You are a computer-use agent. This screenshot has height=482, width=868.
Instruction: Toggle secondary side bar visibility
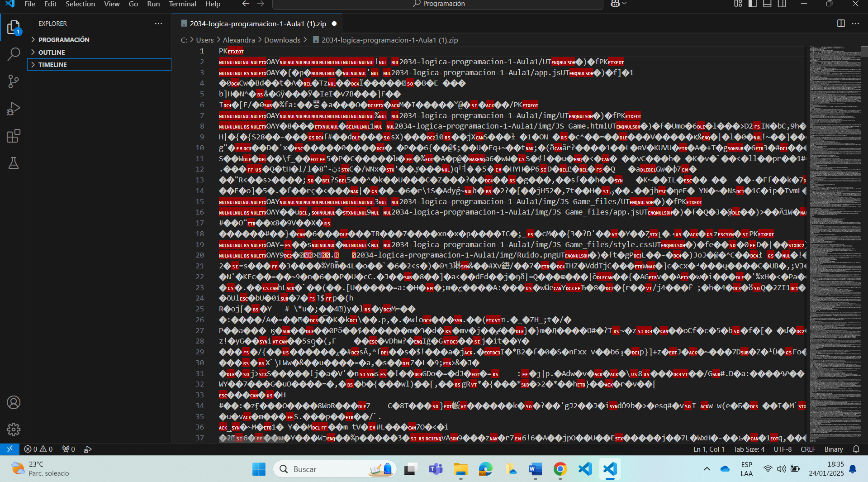coord(782,4)
